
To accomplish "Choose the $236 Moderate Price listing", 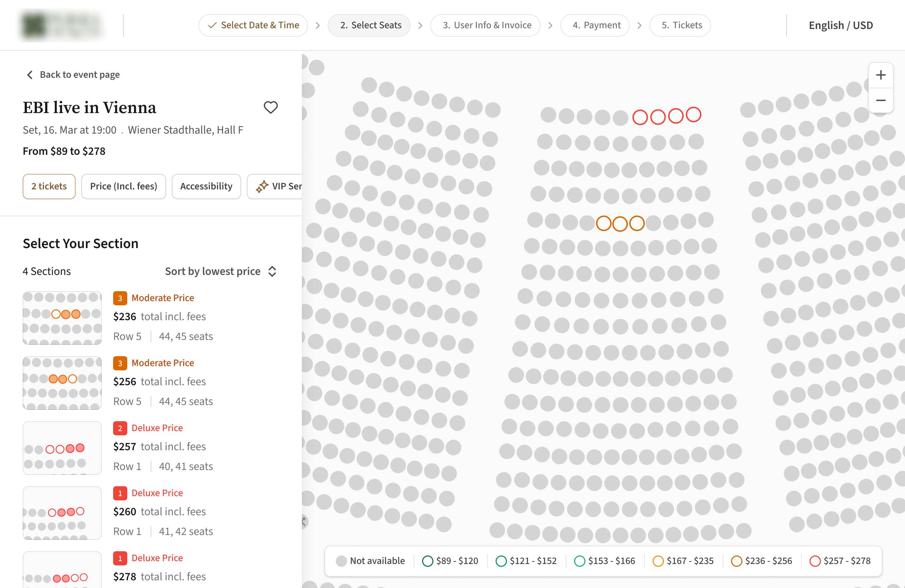I will click(x=152, y=317).
